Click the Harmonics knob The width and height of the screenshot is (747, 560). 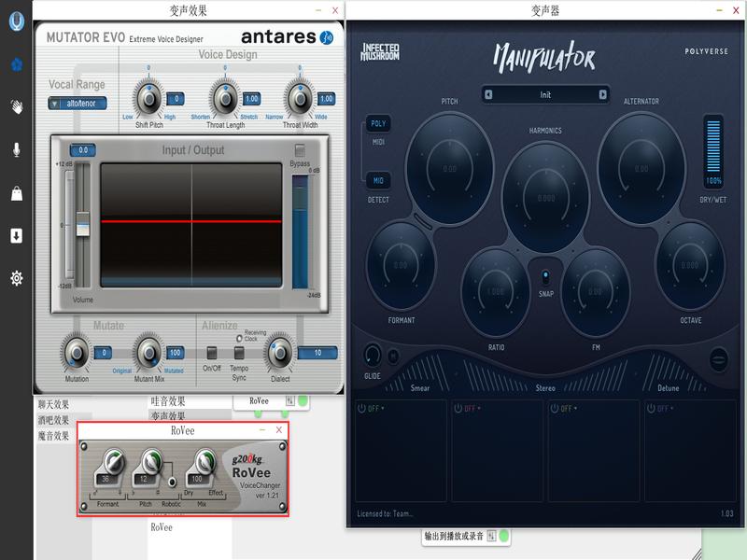click(546, 198)
